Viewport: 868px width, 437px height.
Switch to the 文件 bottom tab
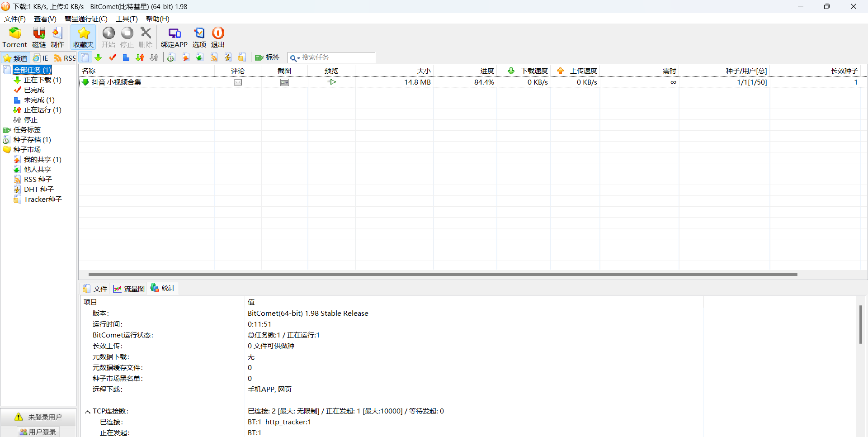point(95,289)
